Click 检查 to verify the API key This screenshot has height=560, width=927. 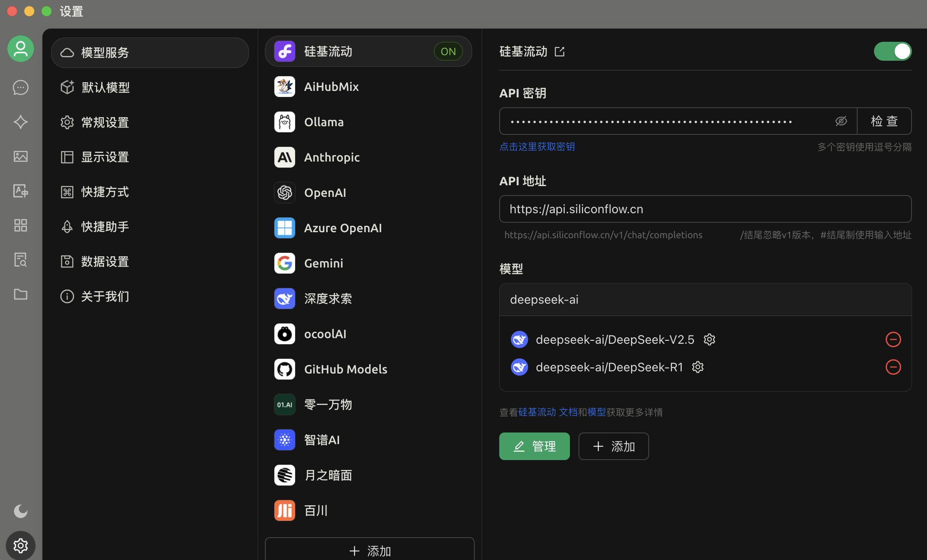pyautogui.click(x=884, y=121)
